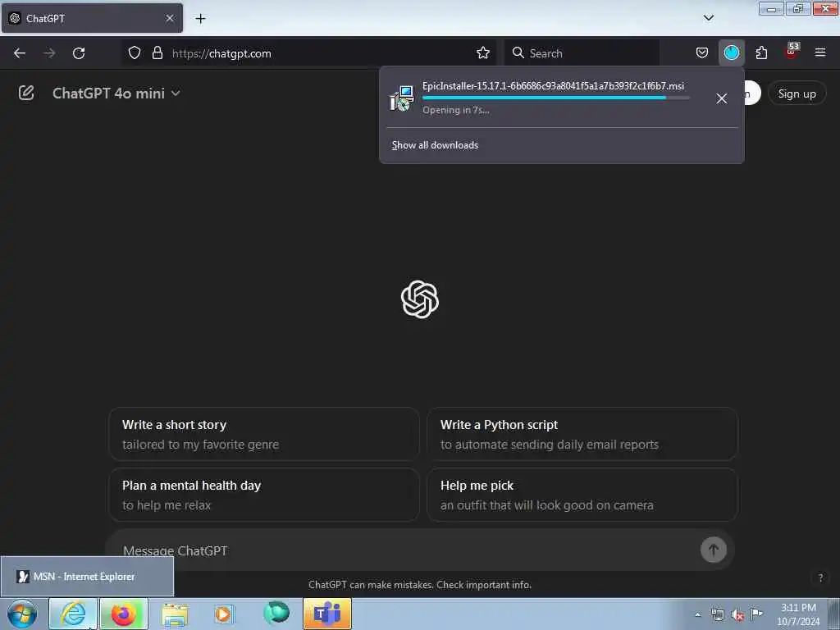Click the EpicInstaller msi file icon
The image size is (840, 630).
402,98
